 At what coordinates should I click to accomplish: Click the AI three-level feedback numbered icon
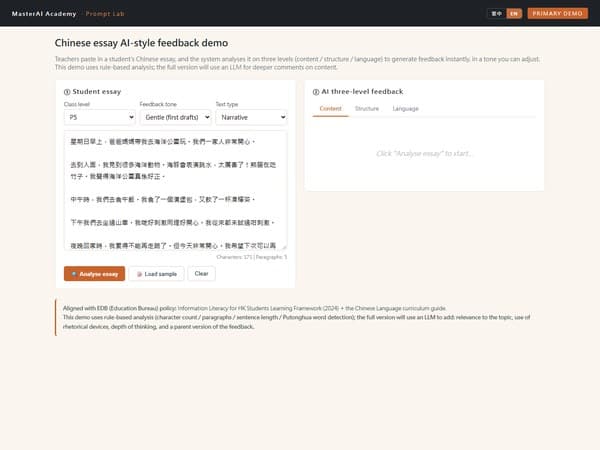316,92
